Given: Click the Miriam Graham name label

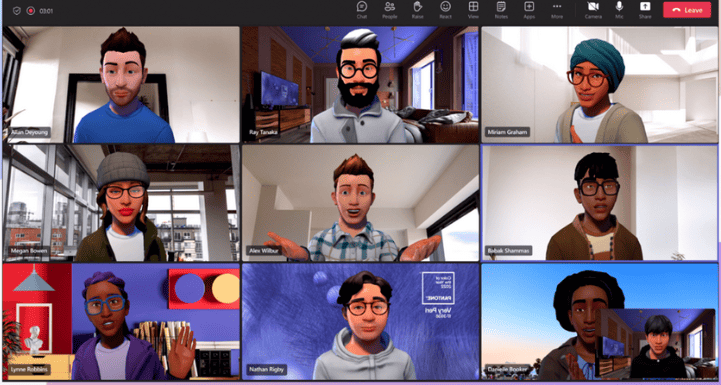Looking at the screenshot, I should [x=508, y=132].
